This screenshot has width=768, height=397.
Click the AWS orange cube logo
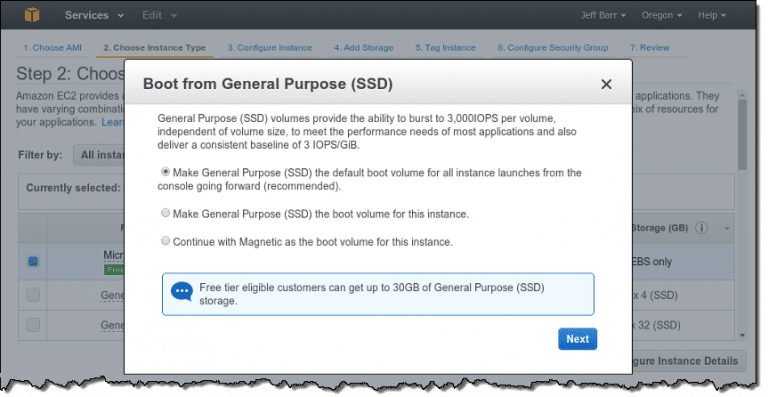(x=32, y=15)
